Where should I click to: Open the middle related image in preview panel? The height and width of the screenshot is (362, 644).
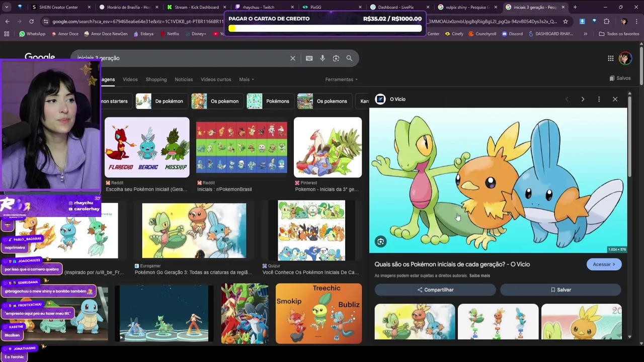(498, 322)
